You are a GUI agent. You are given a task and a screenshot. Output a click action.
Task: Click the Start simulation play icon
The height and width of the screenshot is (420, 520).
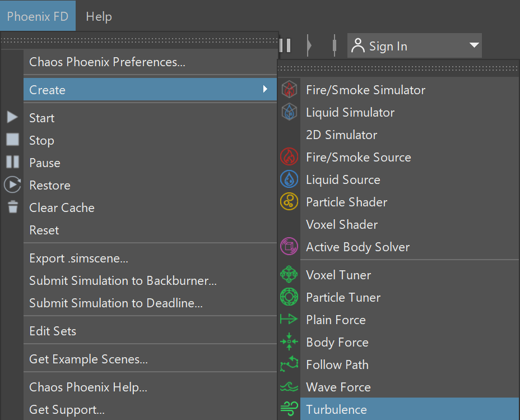click(12, 117)
